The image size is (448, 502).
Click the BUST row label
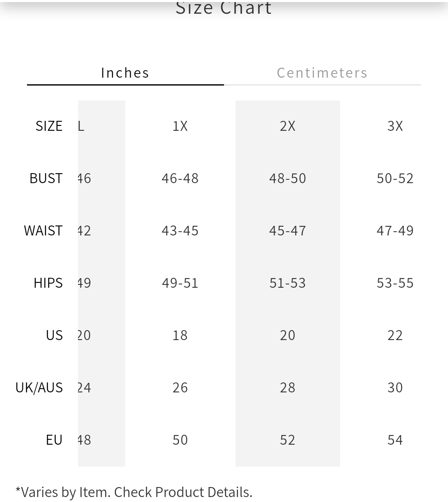click(46, 178)
